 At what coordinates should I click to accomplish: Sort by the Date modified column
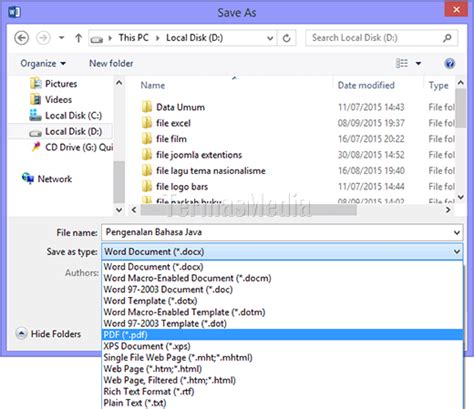pyautogui.click(x=366, y=85)
